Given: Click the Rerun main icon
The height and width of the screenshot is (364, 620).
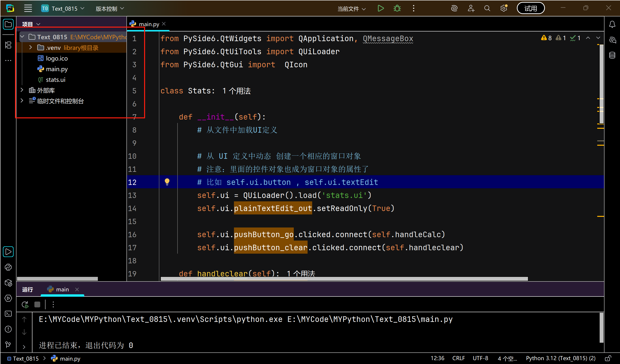Looking at the screenshot, I should tap(25, 304).
